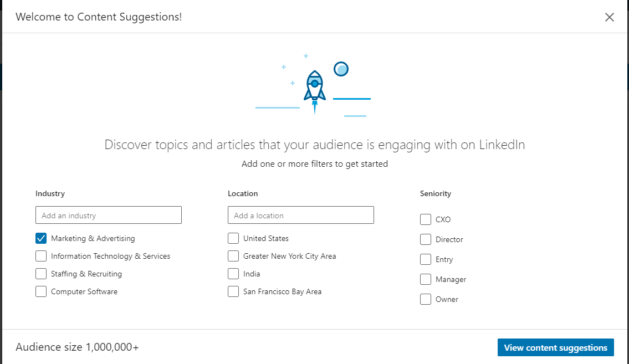Viewport: 629px width, 364px height.
Task: Click 'Add one or more filters' text
Action: click(315, 164)
